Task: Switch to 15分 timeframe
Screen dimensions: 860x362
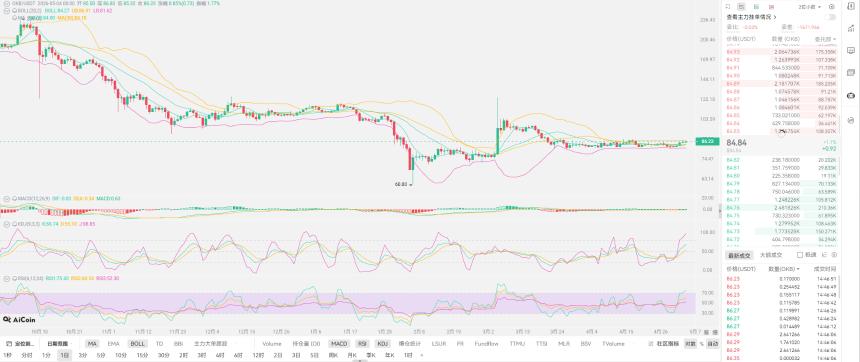Action: tap(142, 355)
